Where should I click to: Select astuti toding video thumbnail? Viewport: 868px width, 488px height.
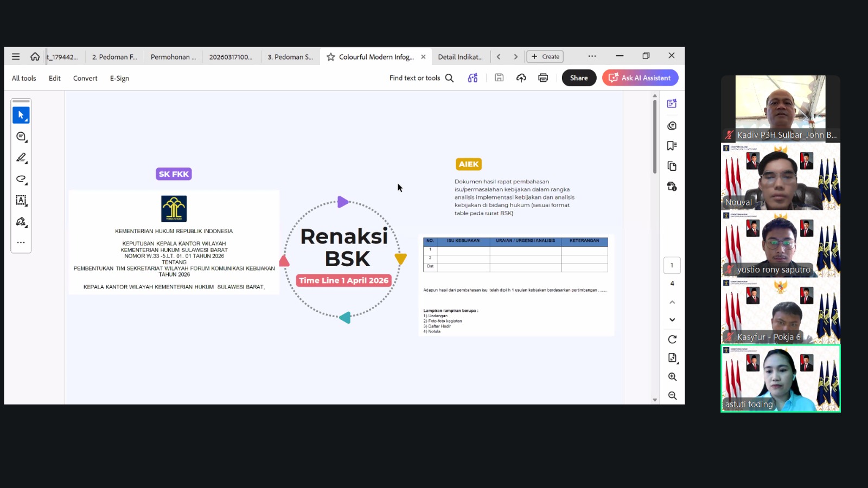(780, 378)
